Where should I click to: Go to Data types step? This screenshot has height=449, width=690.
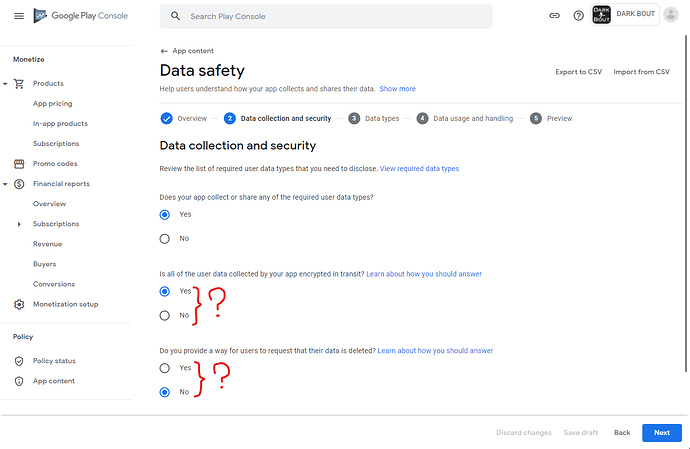374,118
